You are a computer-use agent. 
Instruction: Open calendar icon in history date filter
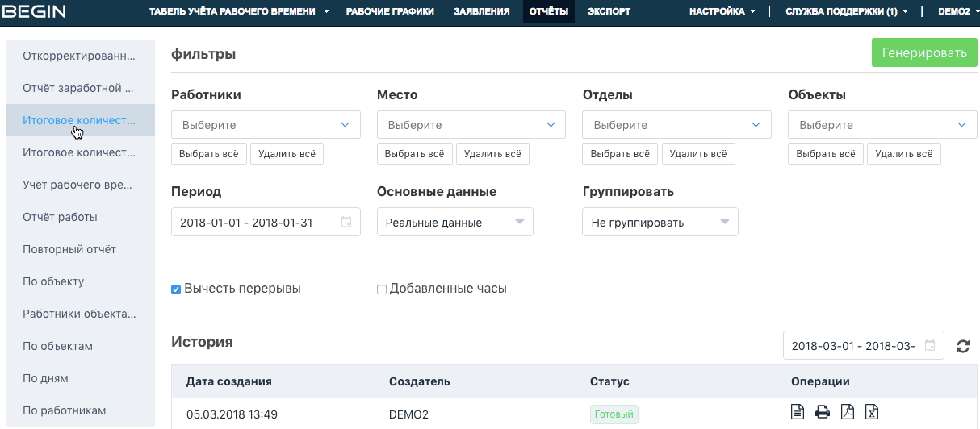point(930,346)
